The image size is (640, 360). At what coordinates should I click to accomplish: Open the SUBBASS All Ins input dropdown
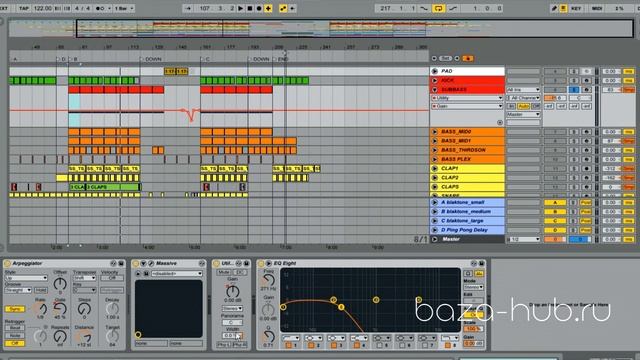click(523, 89)
